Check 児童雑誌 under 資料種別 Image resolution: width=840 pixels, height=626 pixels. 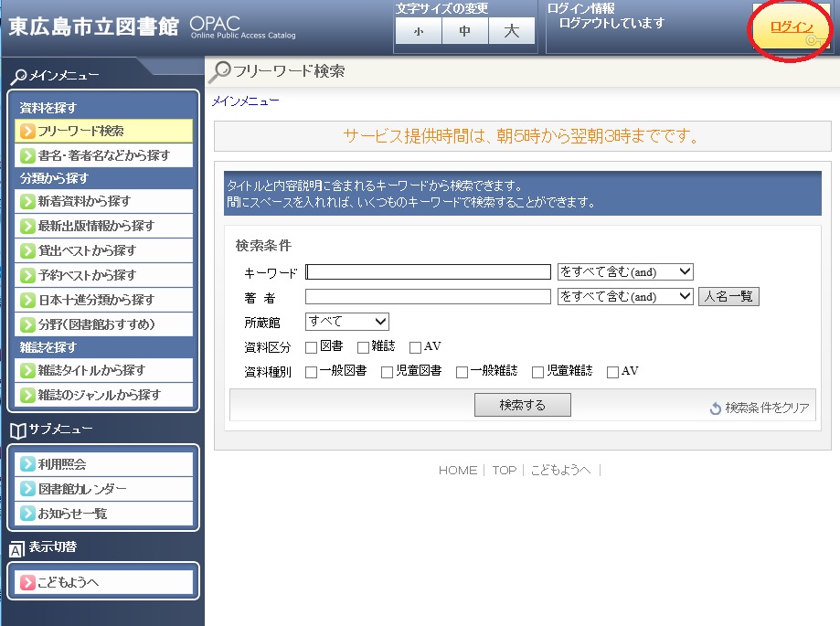pyautogui.click(x=537, y=372)
